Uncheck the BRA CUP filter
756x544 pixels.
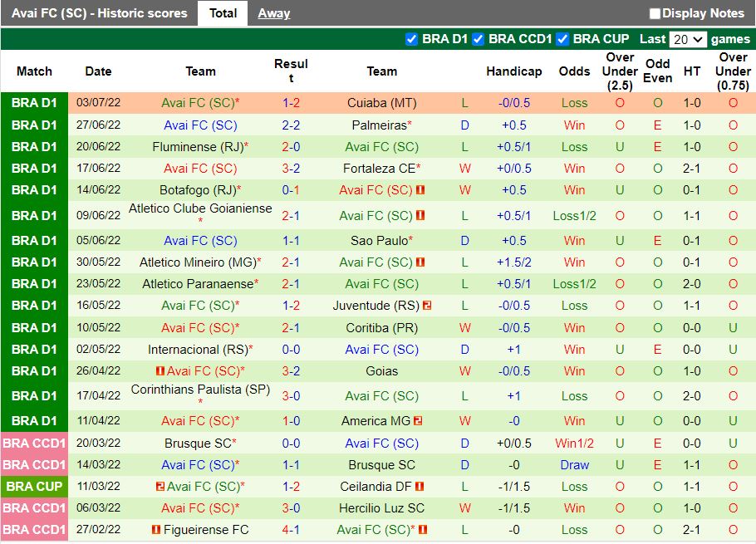pyautogui.click(x=562, y=38)
